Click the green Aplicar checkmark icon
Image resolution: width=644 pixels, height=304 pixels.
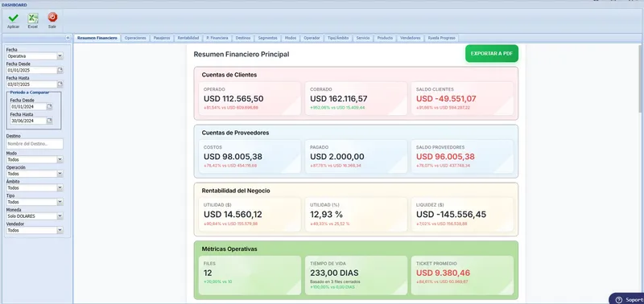point(13,18)
